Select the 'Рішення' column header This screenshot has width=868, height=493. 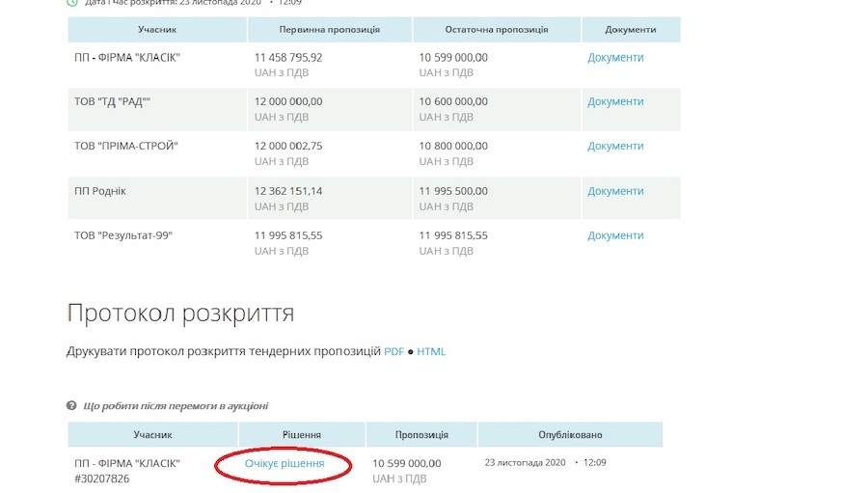click(x=302, y=435)
